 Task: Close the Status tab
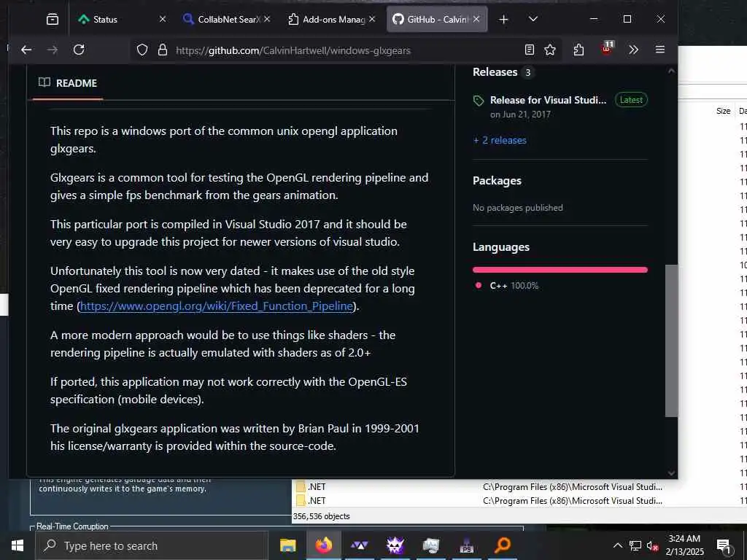click(163, 19)
